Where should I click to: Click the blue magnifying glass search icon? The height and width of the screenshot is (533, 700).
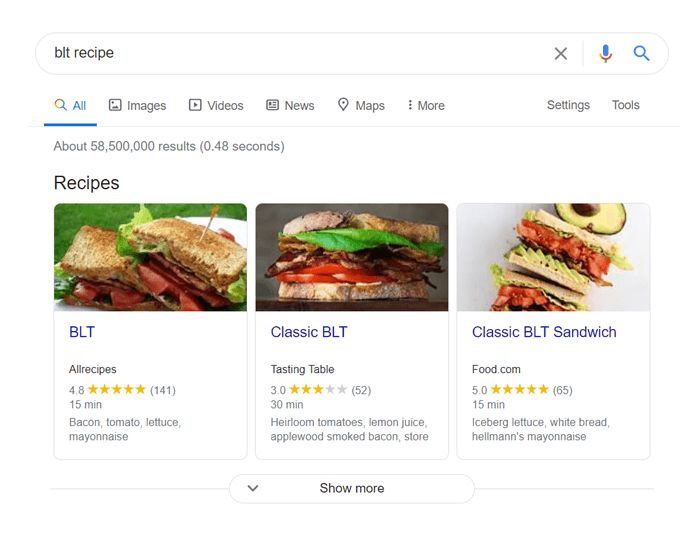pos(641,54)
